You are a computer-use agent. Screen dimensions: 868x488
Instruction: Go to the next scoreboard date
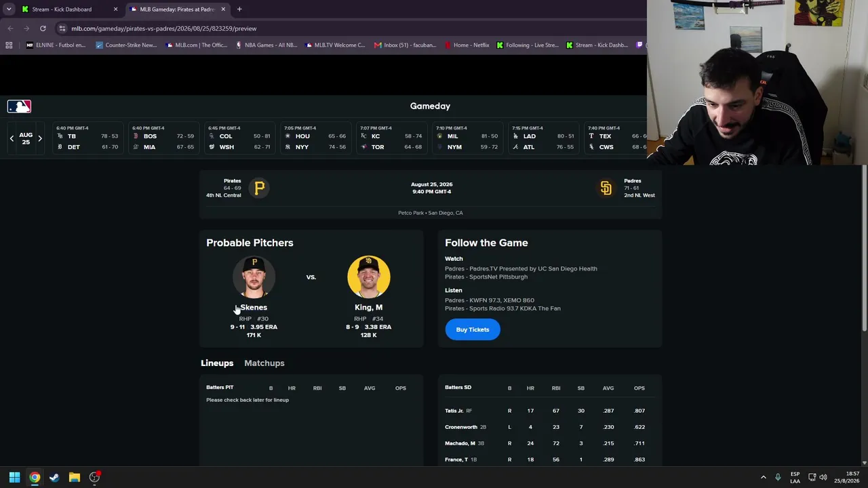40,138
